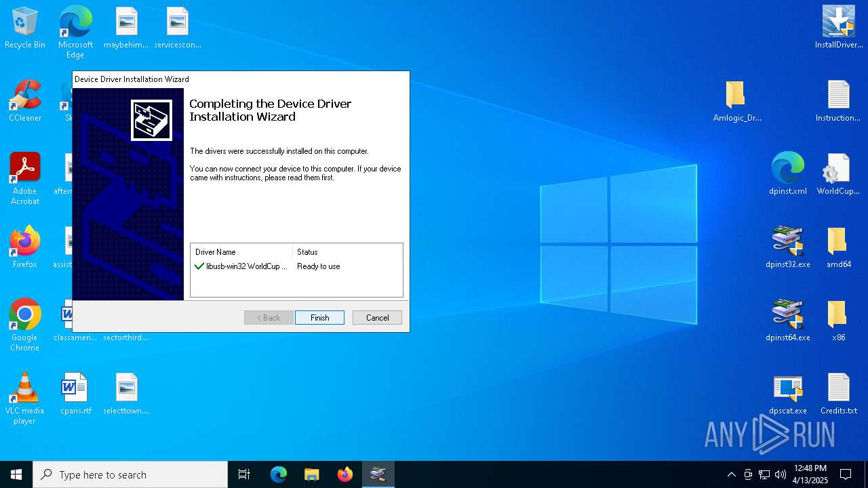Image resolution: width=868 pixels, height=488 pixels.
Task: Open the notification center icon
Action: point(846,474)
